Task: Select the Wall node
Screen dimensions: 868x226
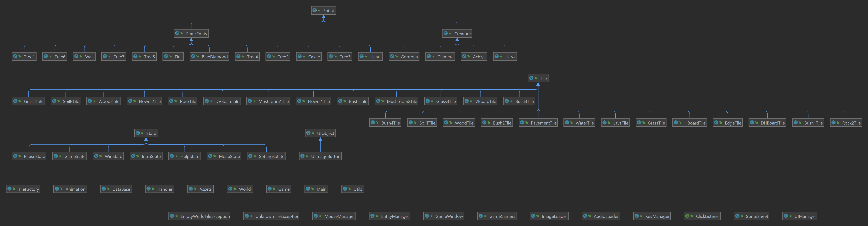Action: [x=84, y=56]
